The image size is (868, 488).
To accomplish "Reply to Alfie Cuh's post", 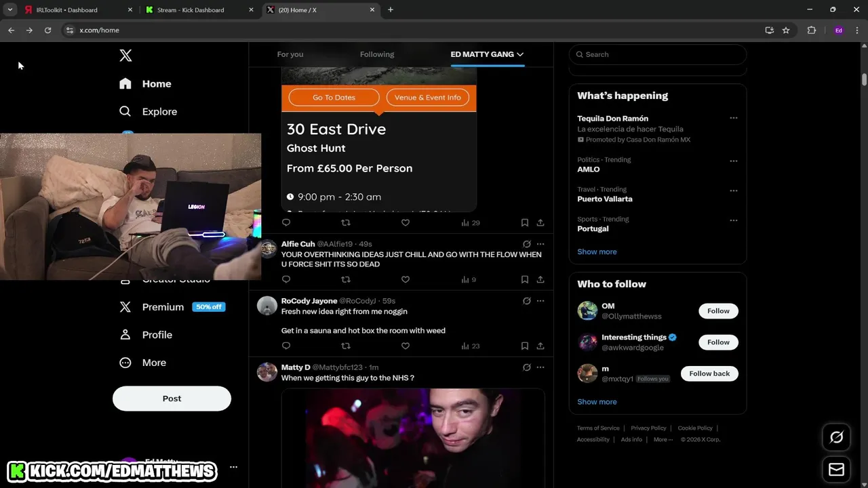I will pyautogui.click(x=286, y=279).
